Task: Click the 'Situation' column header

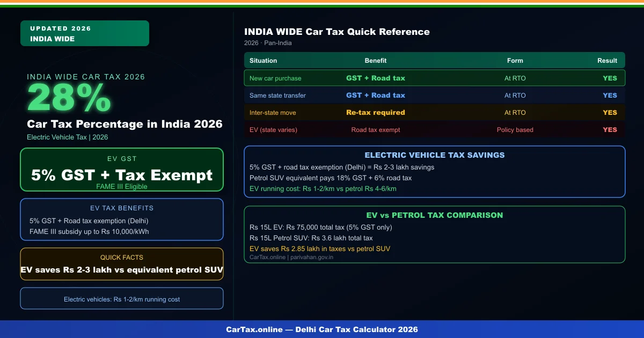Action: [x=264, y=61]
